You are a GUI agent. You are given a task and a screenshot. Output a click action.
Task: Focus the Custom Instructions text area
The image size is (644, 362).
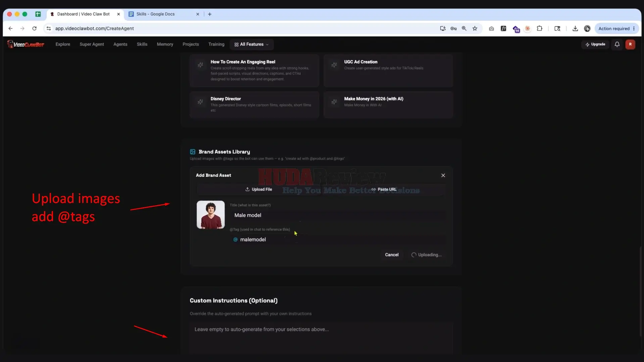[321, 338]
